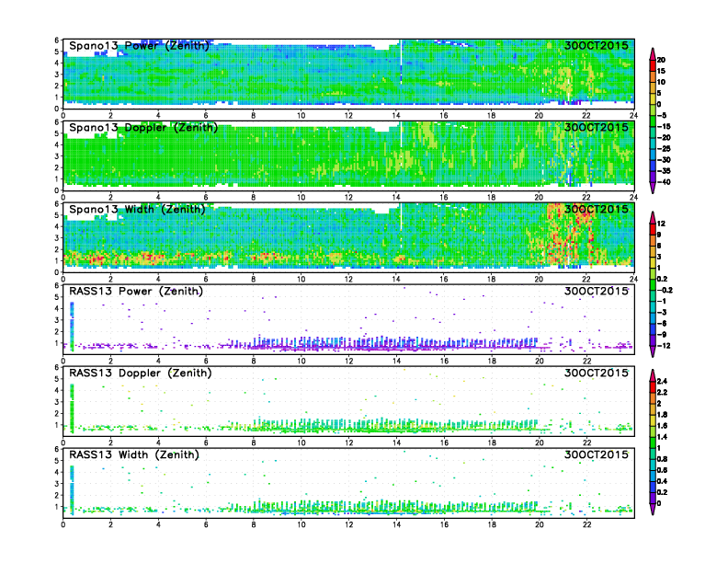Screen dimensions: 728x563
Task: Click the "15" label on the upper colorbar
Action: click(x=661, y=71)
